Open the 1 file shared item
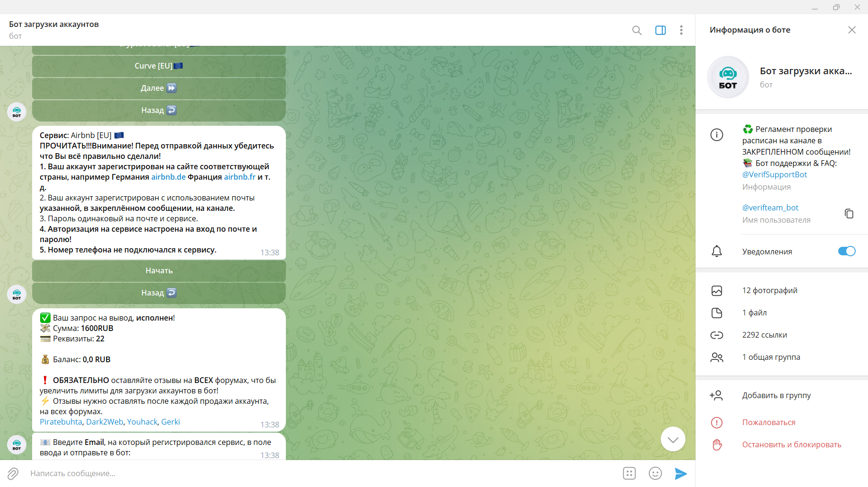Screen dimensions: 868x487 [x=754, y=313]
